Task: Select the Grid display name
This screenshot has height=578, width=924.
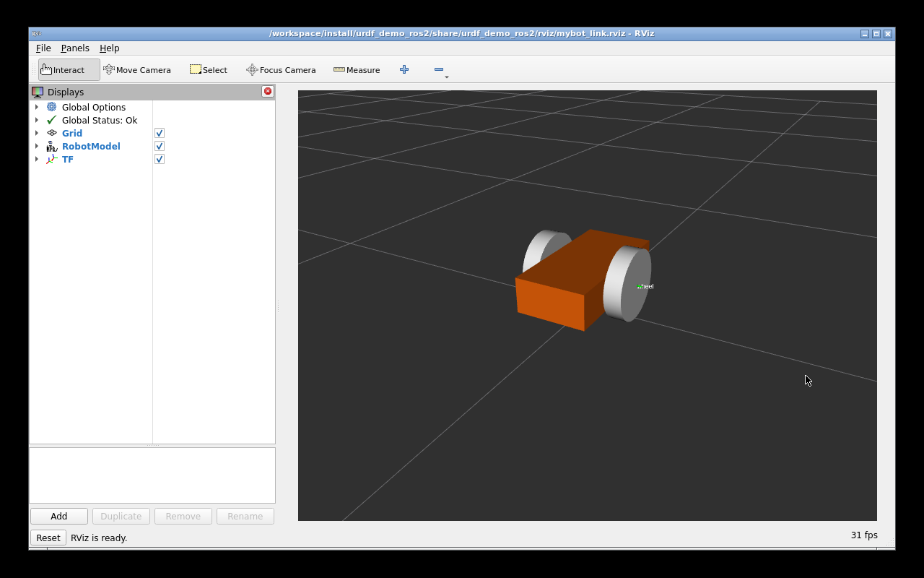Action: (x=72, y=133)
